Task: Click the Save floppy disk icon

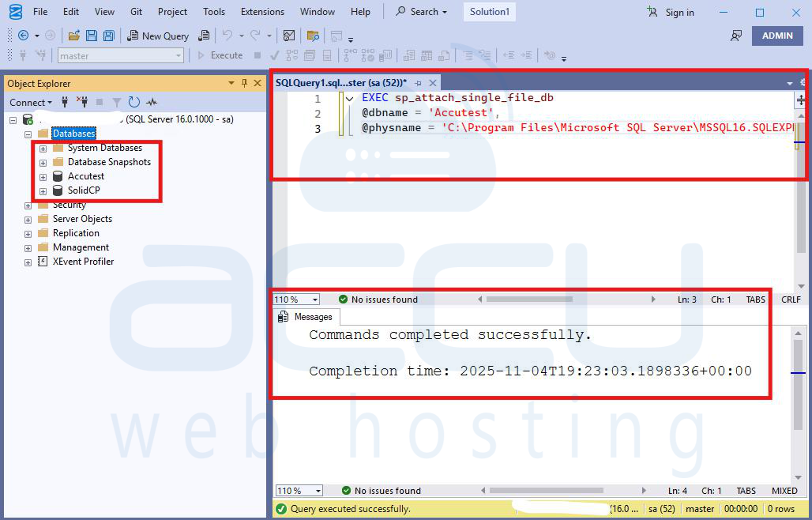Action: (91, 36)
